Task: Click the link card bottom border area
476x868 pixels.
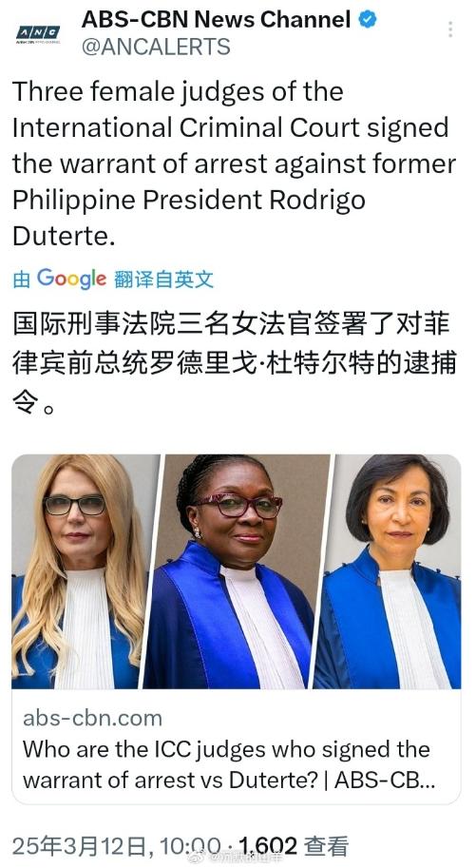Action: (237, 802)
